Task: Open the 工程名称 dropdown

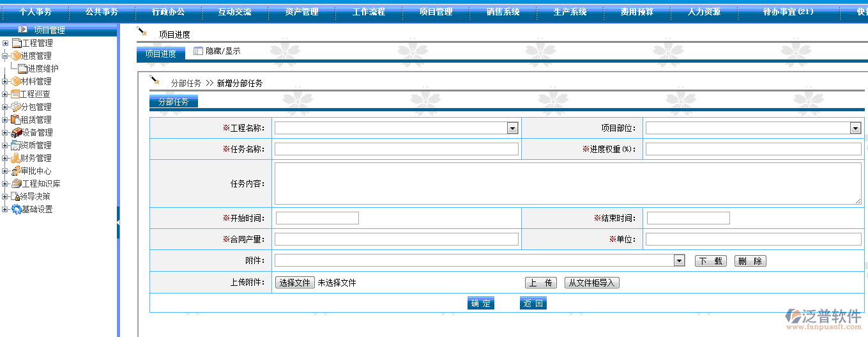Action: coord(512,128)
